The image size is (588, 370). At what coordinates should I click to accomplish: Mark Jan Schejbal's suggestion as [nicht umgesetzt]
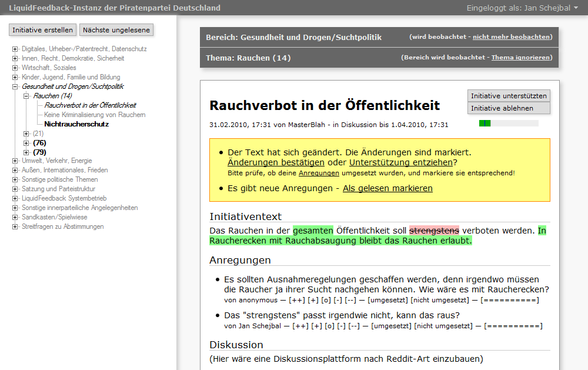tap(445, 325)
